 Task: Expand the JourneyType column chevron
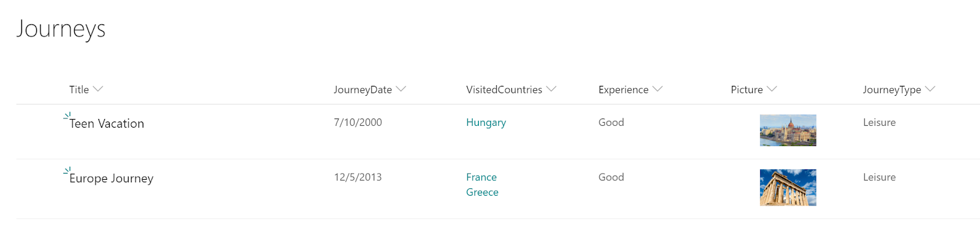click(930, 89)
